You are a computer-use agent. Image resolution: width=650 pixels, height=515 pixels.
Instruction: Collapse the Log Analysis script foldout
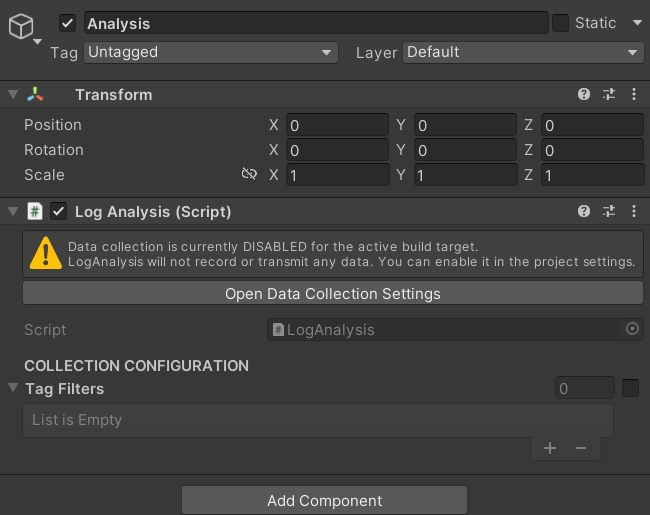(13, 211)
